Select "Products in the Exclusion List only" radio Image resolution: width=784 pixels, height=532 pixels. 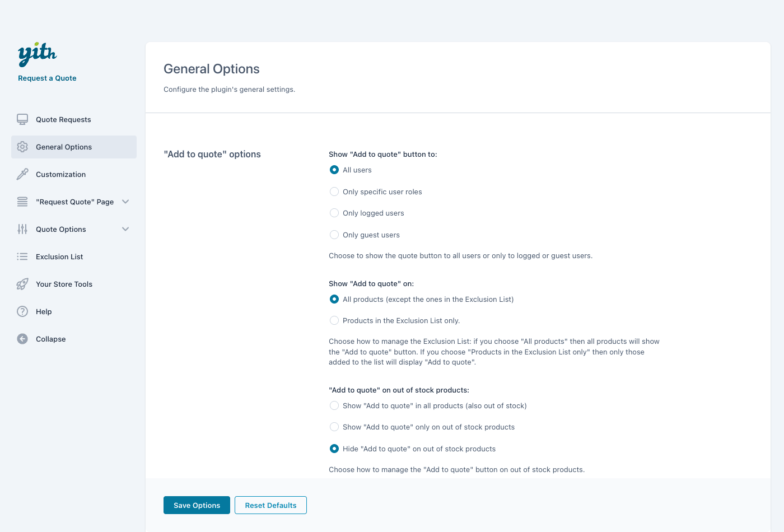[x=334, y=320]
